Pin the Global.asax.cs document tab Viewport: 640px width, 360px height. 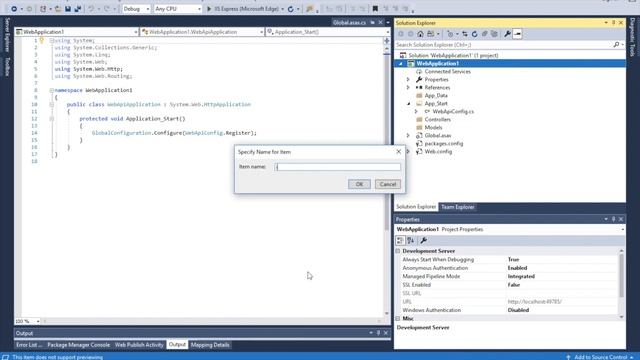(373, 22)
